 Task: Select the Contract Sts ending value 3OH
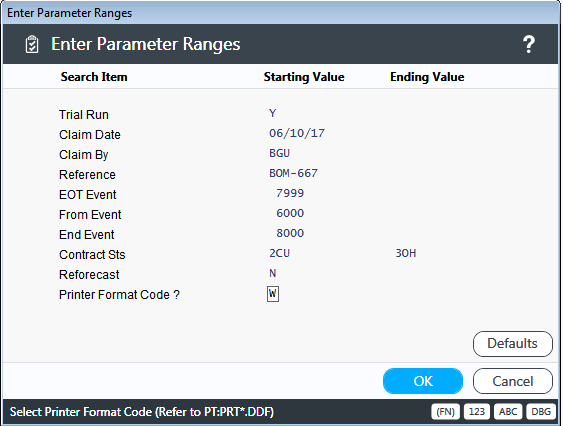(x=406, y=254)
